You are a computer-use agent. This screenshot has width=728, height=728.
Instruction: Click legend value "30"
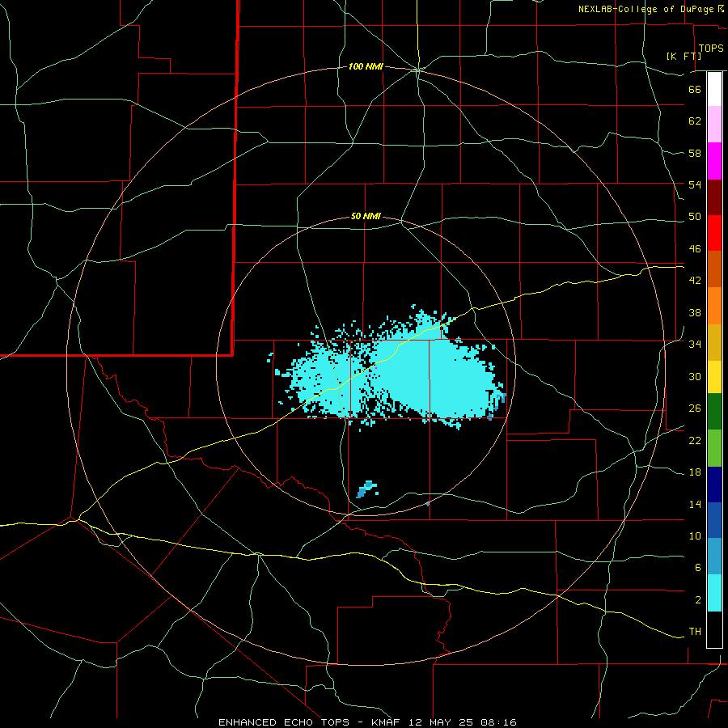[695, 376]
